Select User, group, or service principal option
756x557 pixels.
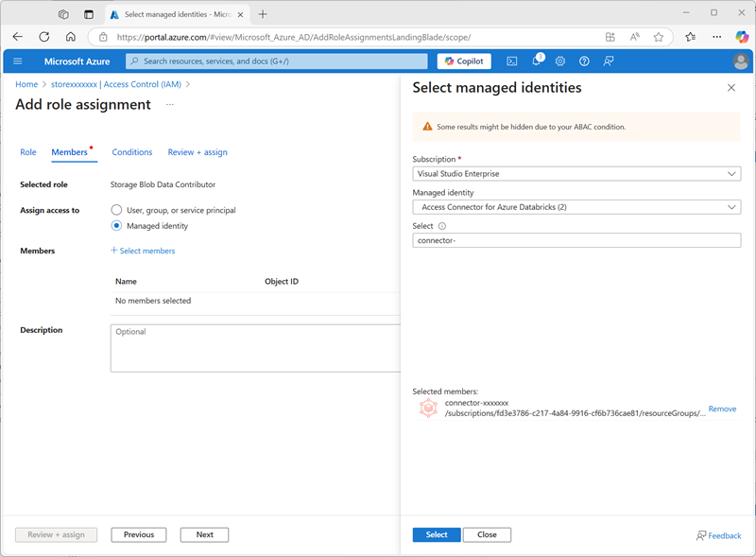pyautogui.click(x=116, y=210)
